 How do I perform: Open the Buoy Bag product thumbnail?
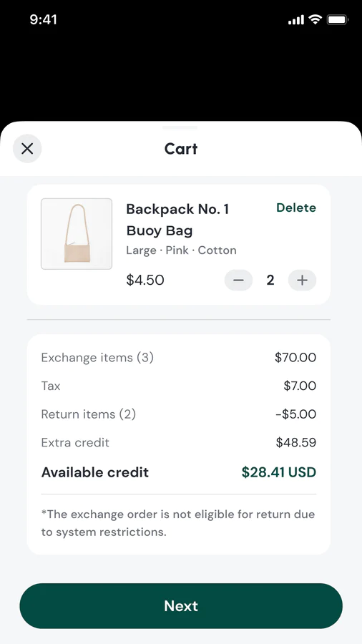click(77, 234)
